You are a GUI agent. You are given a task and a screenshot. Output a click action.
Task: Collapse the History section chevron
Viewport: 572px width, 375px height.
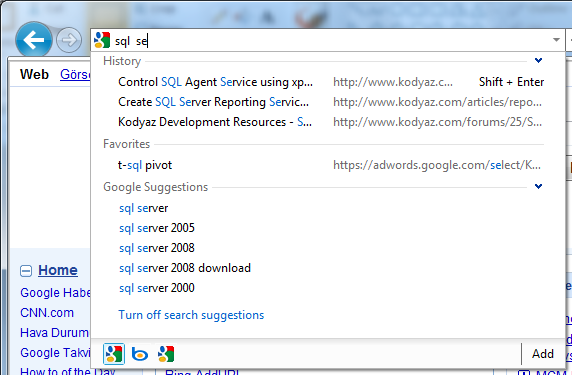(x=538, y=61)
